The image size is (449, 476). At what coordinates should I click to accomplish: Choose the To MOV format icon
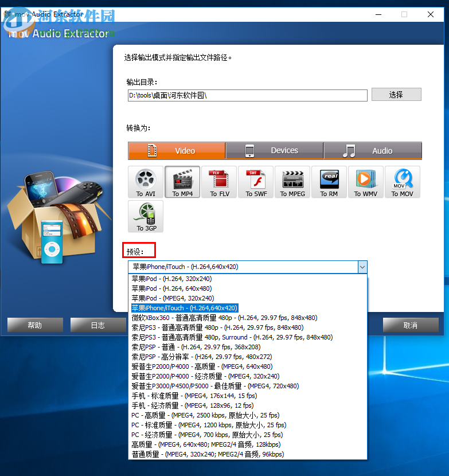403,182
